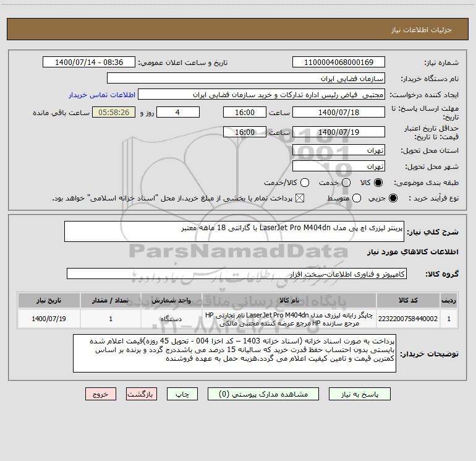Select the کالا radio button

(x=378, y=183)
